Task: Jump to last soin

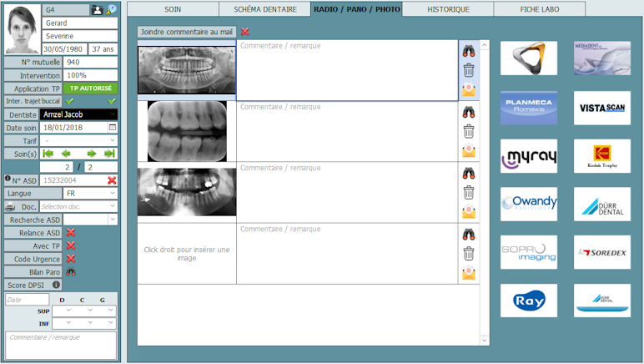Action: coord(109,154)
